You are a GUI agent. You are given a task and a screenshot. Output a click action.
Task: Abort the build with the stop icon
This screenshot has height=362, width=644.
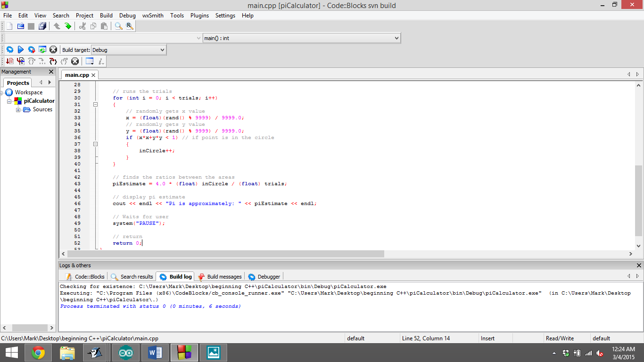pyautogui.click(x=53, y=49)
